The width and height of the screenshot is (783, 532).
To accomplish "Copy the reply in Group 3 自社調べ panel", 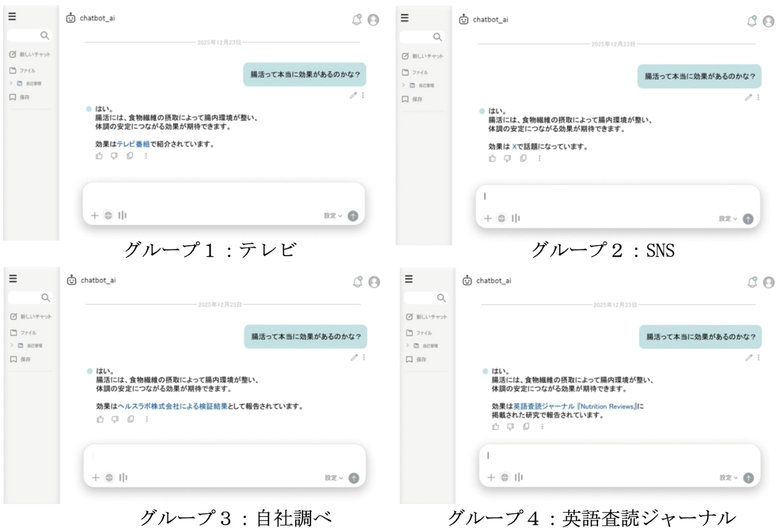I will 131,419.
